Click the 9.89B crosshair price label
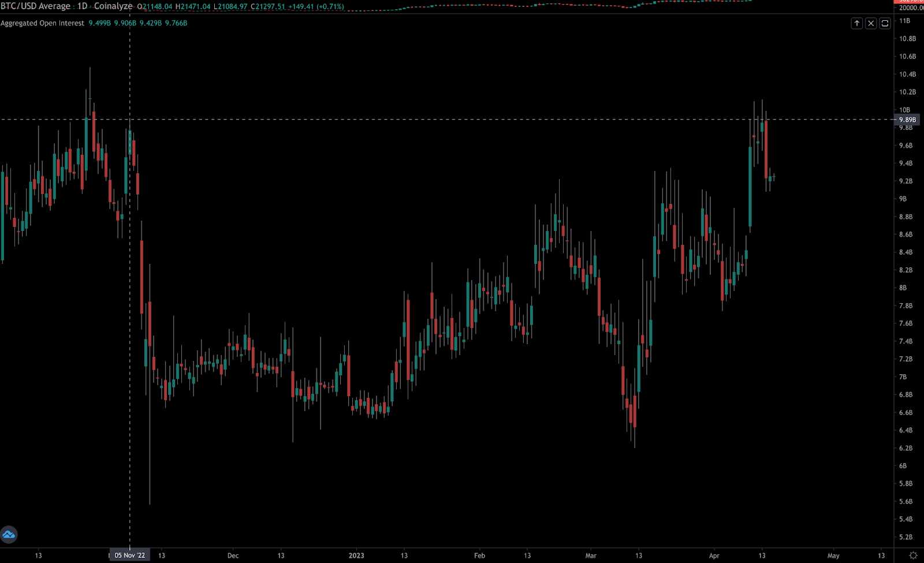 (907, 120)
